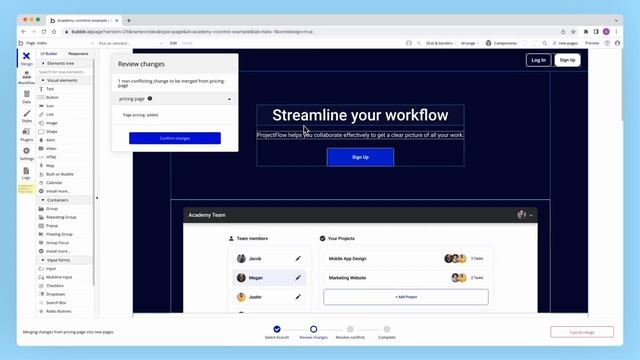Open Academy Team user avatar dropdown
The width and height of the screenshot is (640, 360).
525,215
